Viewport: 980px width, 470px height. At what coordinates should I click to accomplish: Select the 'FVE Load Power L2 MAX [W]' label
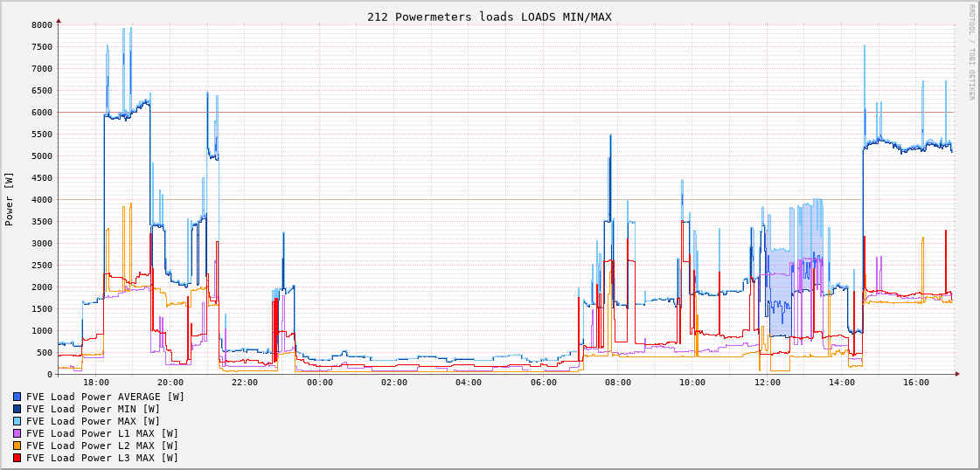pos(101,446)
